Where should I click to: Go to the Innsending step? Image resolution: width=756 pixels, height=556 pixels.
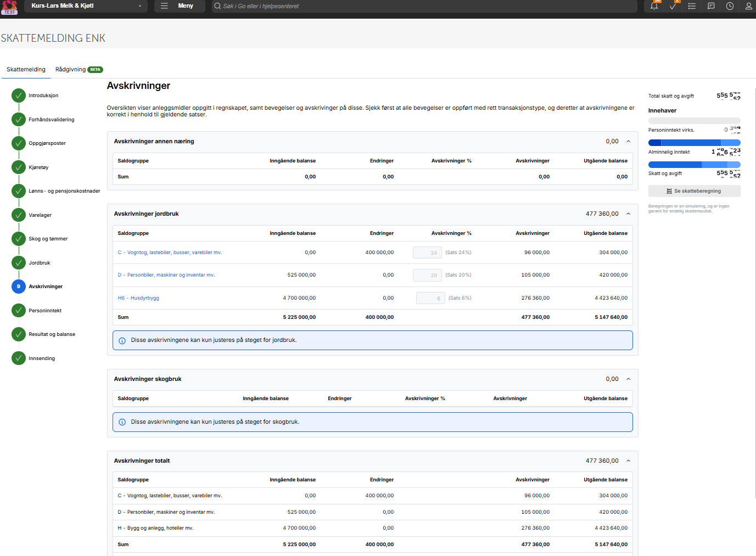click(x=42, y=358)
